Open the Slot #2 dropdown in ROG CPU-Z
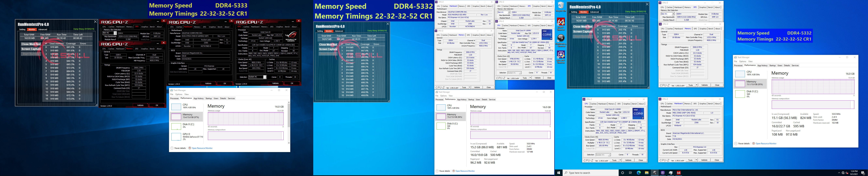The width and height of the screenshot is (868, 176). (115, 33)
